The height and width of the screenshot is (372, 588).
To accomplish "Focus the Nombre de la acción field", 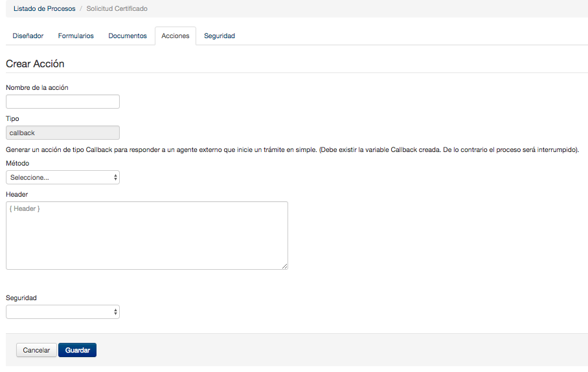I will point(63,102).
